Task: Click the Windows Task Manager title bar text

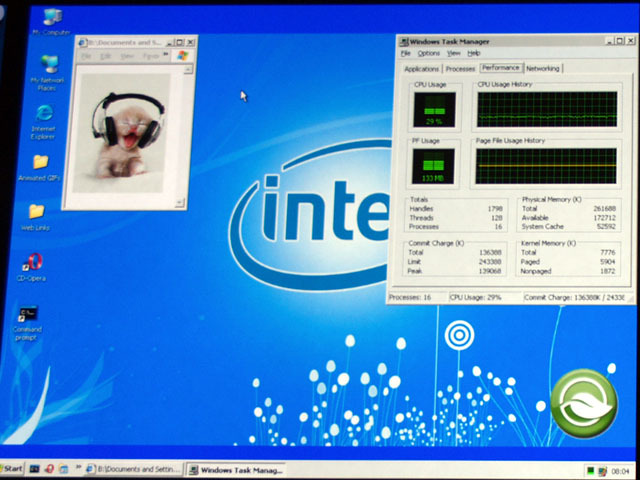Action: tap(449, 42)
